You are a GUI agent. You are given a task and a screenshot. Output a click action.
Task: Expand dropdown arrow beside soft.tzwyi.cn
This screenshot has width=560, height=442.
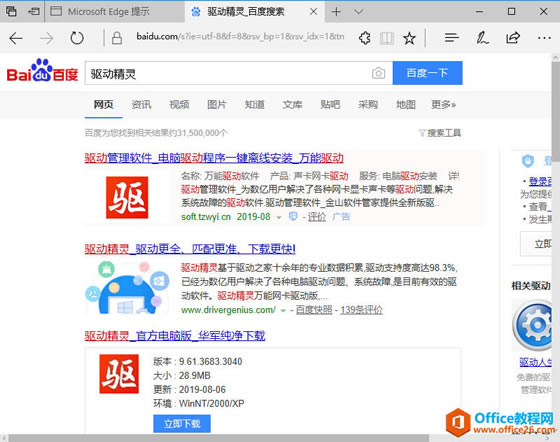point(279,217)
